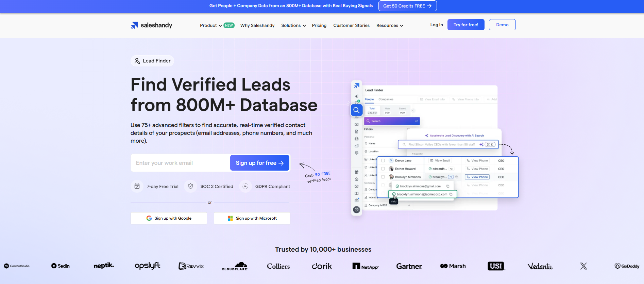
Task: Click the gift icon in the preview sidebar
Action: (x=356, y=172)
